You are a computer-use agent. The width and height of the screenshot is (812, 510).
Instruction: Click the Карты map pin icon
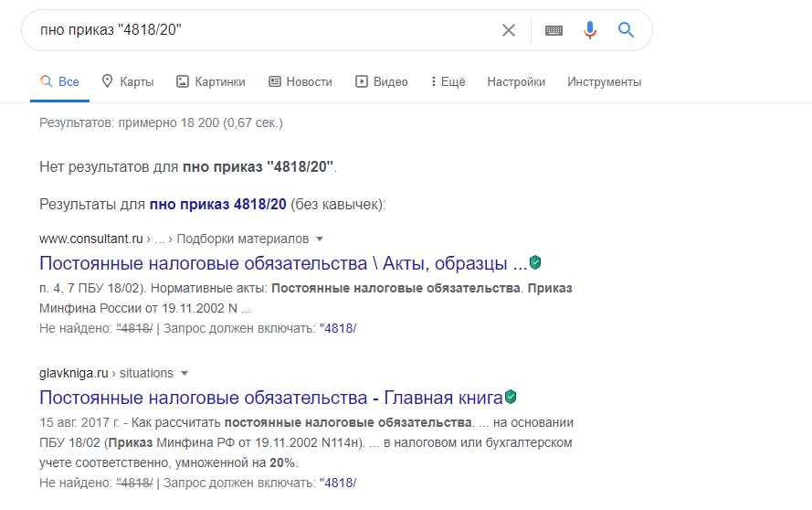pos(107,81)
